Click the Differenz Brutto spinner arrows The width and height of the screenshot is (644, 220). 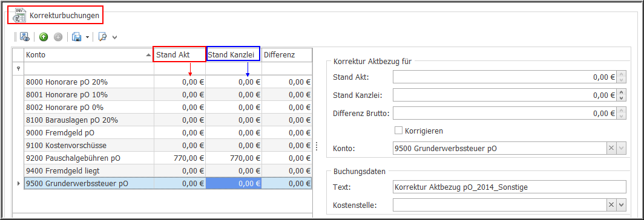tap(622, 113)
